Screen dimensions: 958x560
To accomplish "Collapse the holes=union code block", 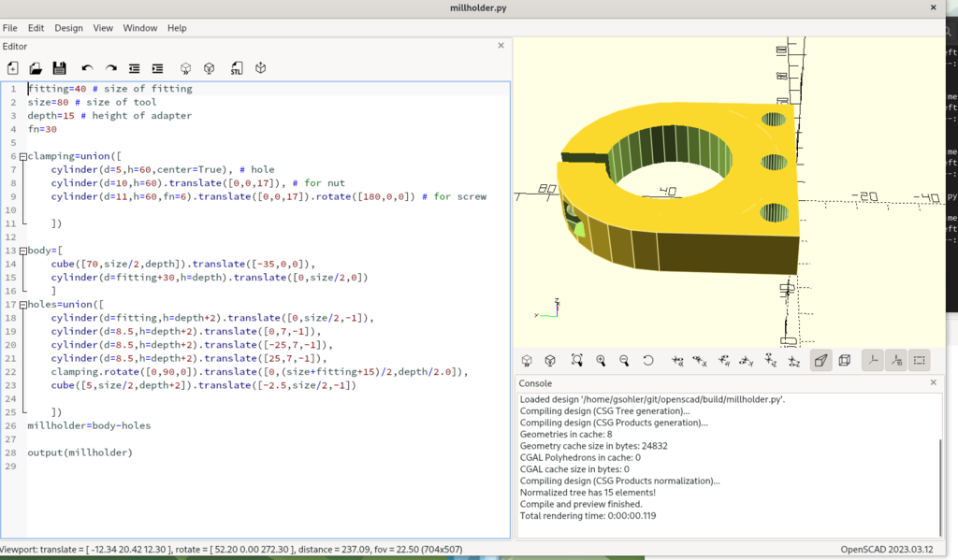I will pos(22,305).
